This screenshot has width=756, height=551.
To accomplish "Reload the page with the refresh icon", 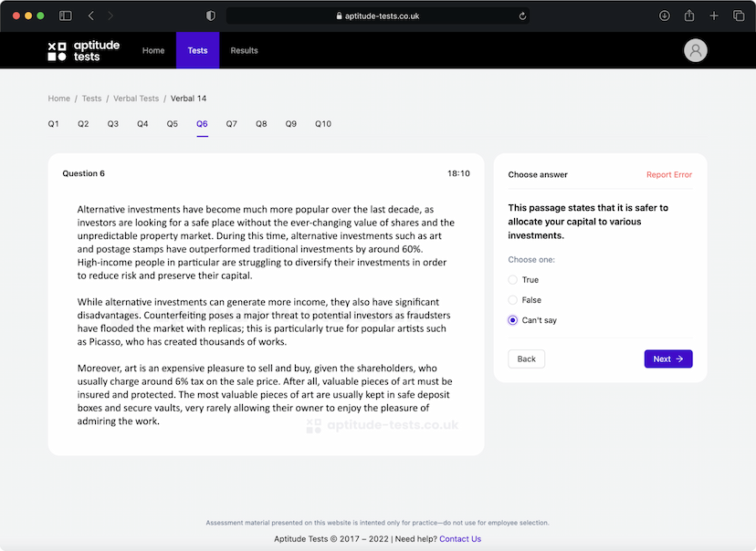I will [522, 16].
